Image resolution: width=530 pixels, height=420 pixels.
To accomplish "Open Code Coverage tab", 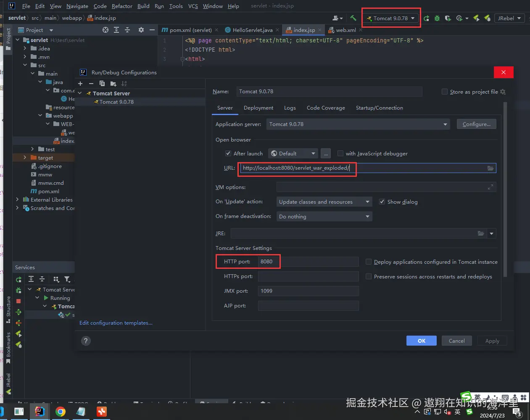I will click(x=326, y=108).
